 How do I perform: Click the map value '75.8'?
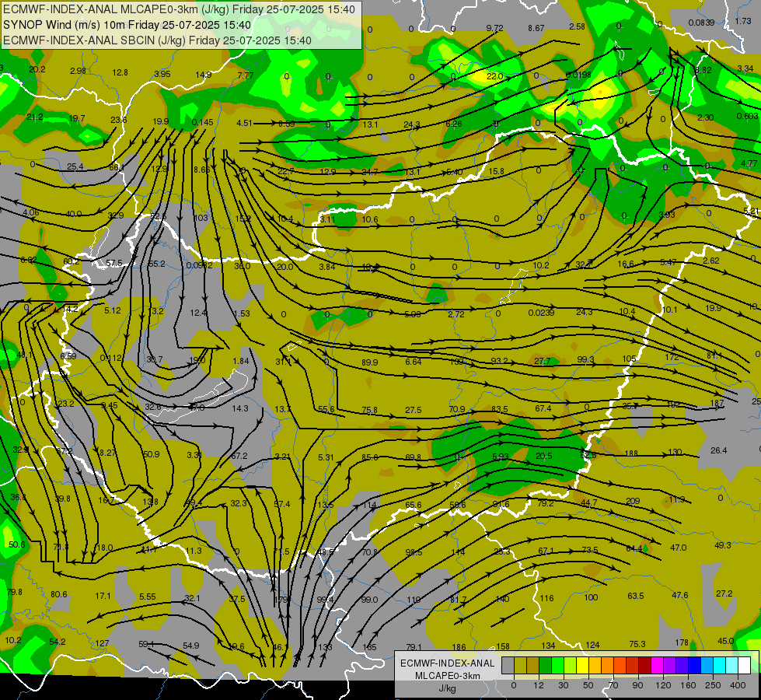pos(370,410)
